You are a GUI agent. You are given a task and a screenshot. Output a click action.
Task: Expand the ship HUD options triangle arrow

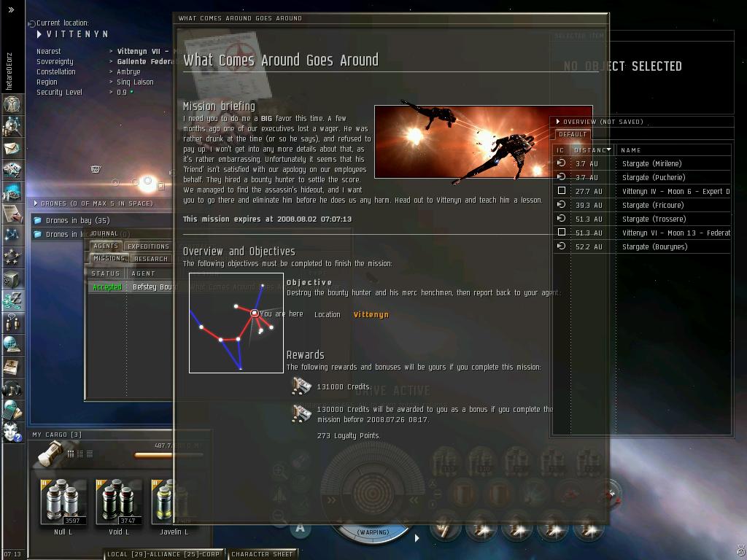coord(417,538)
